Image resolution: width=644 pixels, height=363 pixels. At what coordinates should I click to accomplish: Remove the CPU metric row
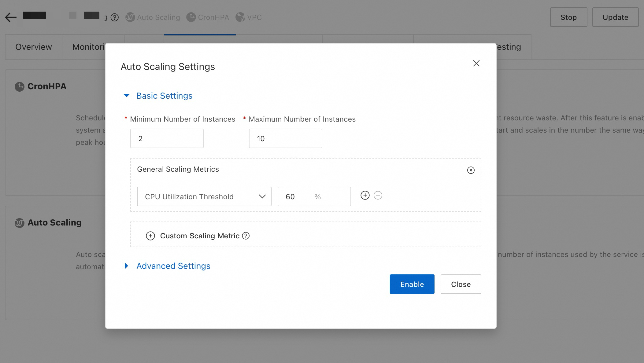pyautogui.click(x=378, y=196)
